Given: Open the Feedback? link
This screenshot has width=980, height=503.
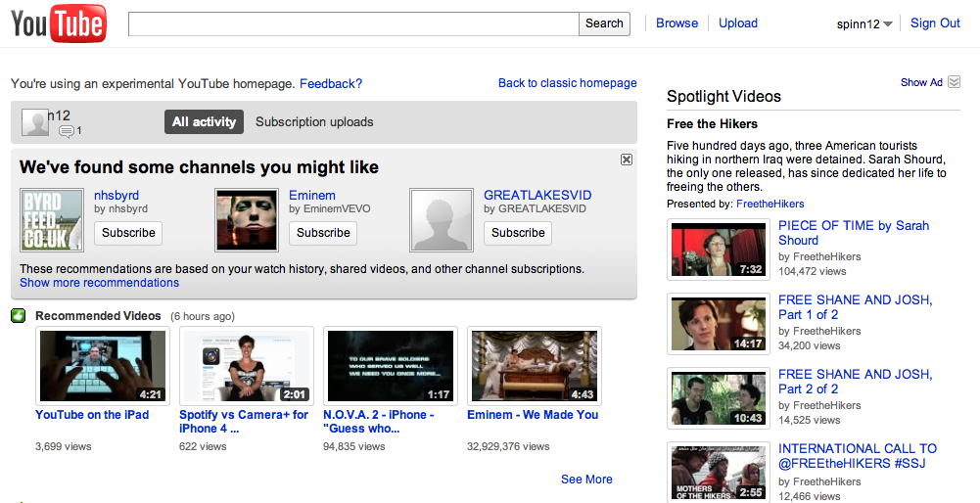Looking at the screenshot, I should point(331,84).
